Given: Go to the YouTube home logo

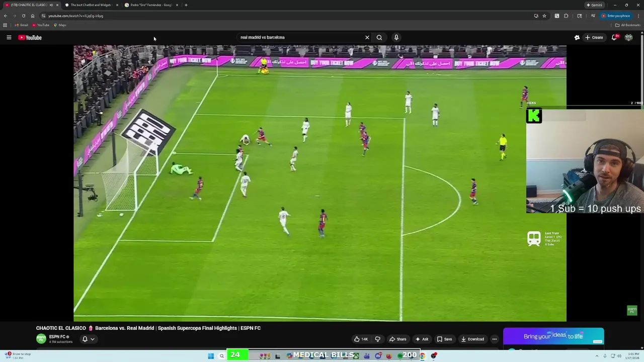Looking at the screenshot, I should click(x=30, y=37).
